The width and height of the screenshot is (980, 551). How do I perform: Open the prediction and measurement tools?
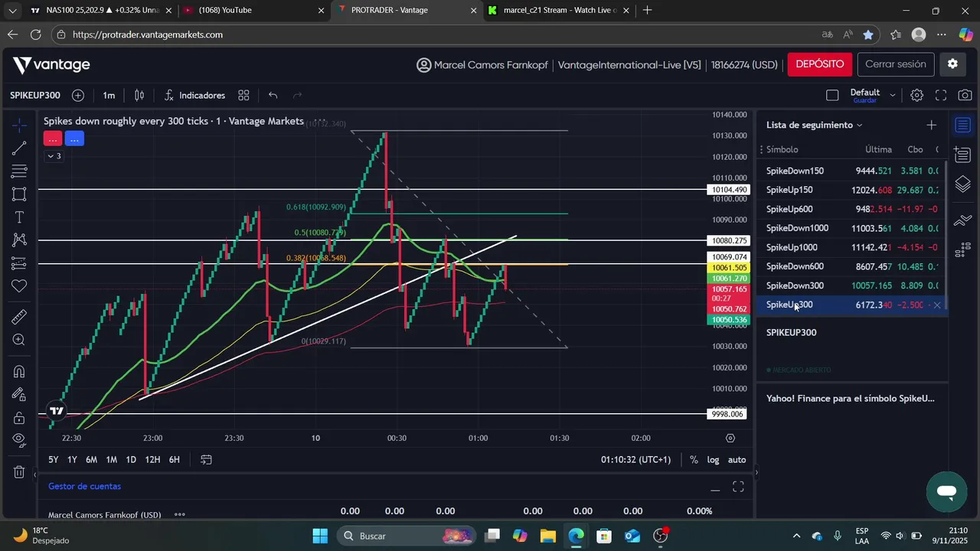(x=19, y=263)
